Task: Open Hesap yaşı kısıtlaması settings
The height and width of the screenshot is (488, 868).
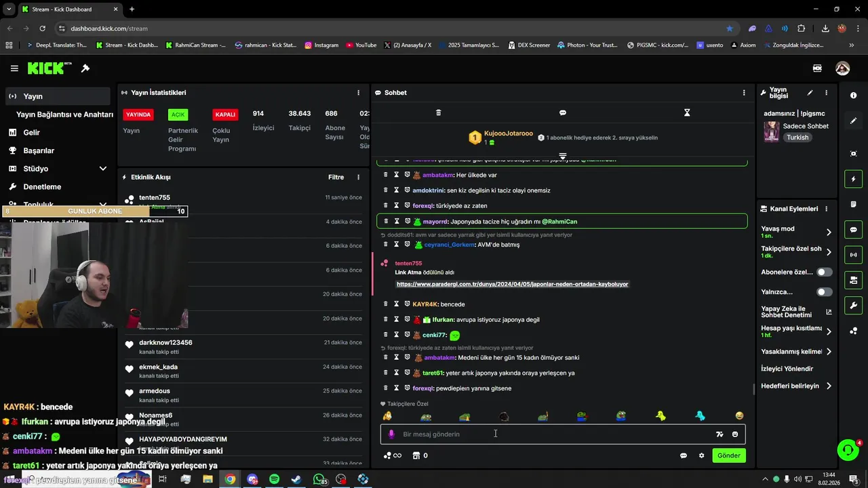Action: [x=796, y=331]
